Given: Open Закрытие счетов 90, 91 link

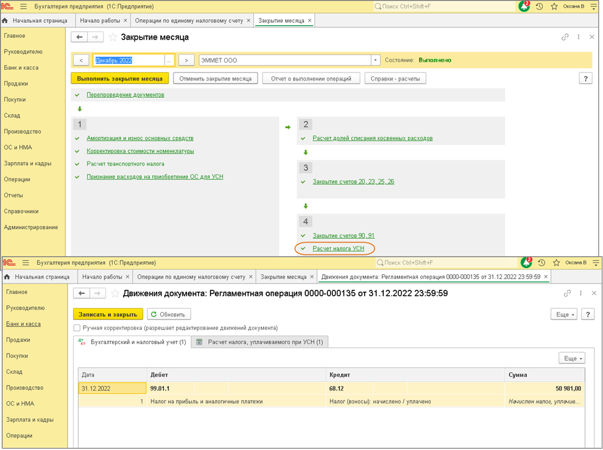Looking at the screenshot, I should (x=343, y=235).
